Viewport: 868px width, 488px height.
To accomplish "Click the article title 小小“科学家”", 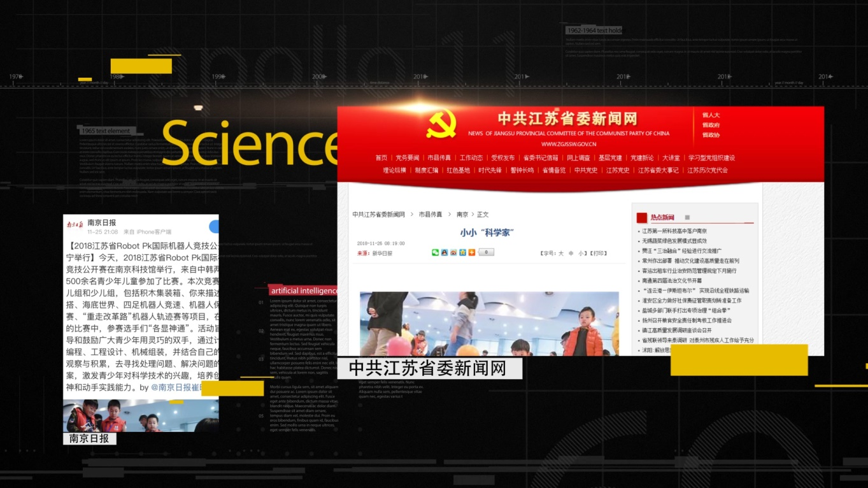I will [487, 233].
